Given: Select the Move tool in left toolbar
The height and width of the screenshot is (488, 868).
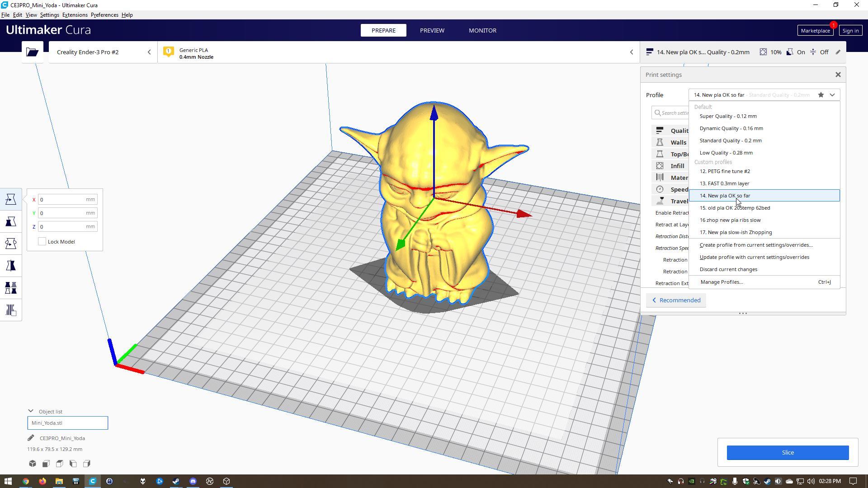Looking at the screenshot, I should tap(11, 199).
